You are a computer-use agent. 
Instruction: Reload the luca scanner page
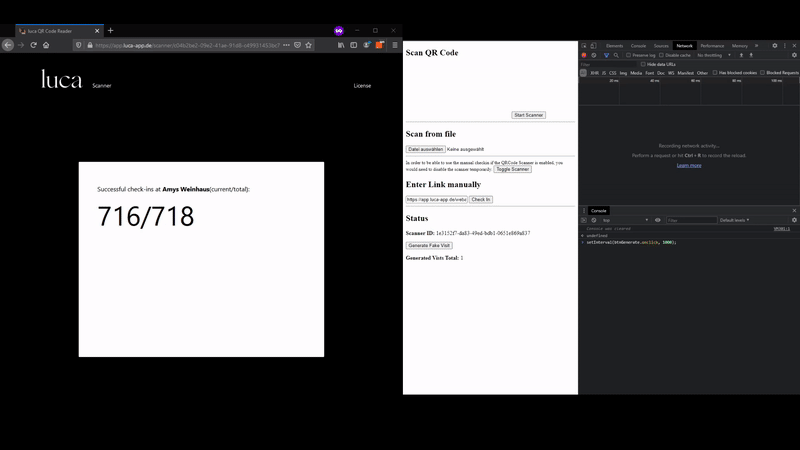33,45
